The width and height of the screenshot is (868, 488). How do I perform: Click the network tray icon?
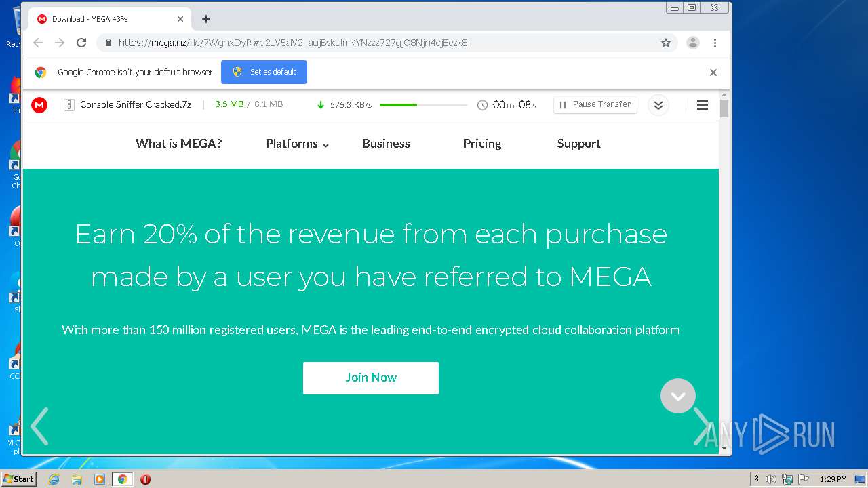pos(787,479)
